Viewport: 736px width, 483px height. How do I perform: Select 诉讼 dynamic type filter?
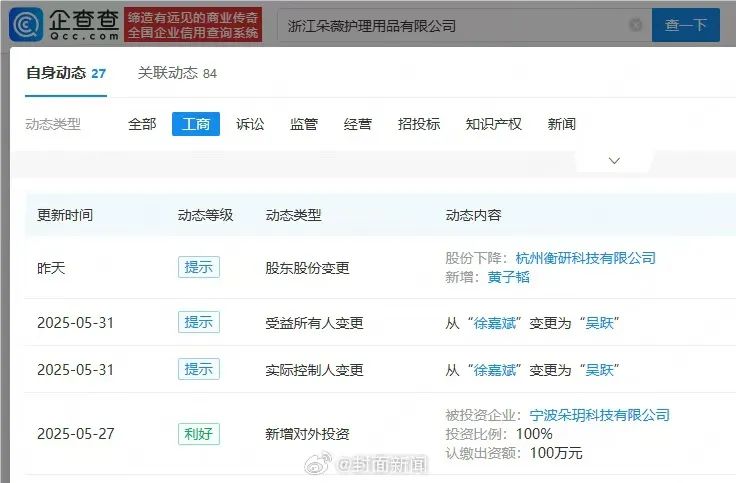pos(250,124)
